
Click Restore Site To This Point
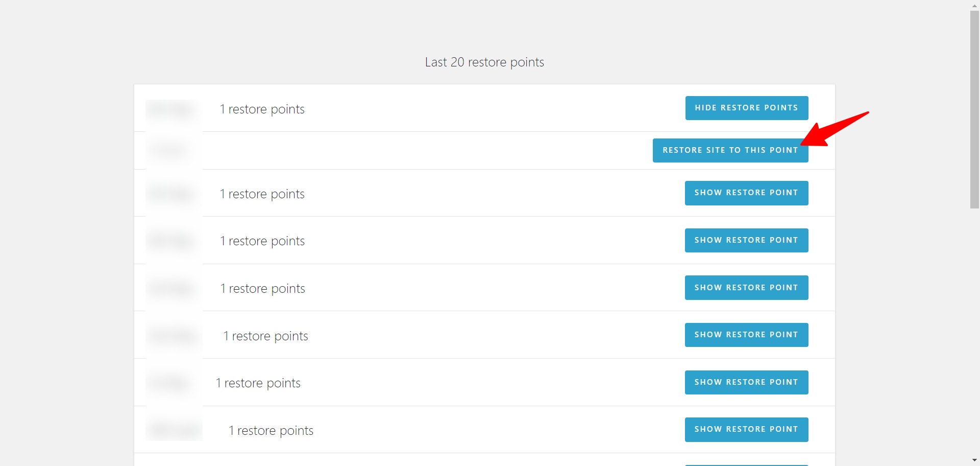pyautogui.click(x=730, y=150)
